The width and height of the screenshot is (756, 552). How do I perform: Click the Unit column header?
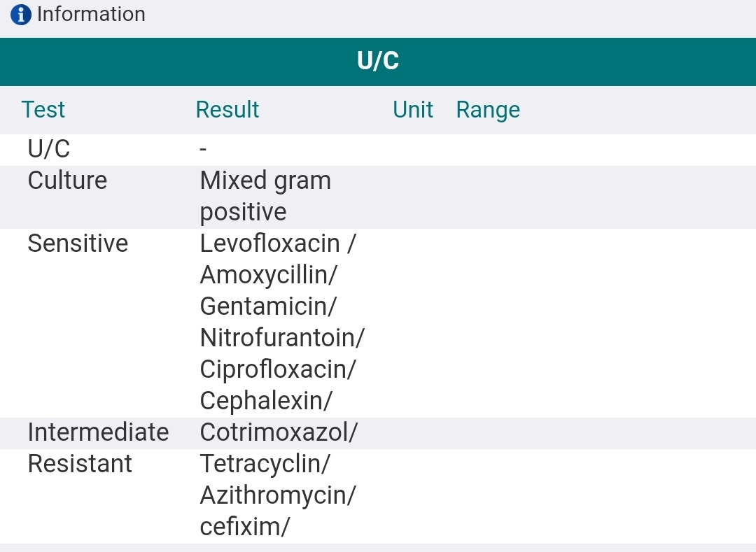(412, 110)
